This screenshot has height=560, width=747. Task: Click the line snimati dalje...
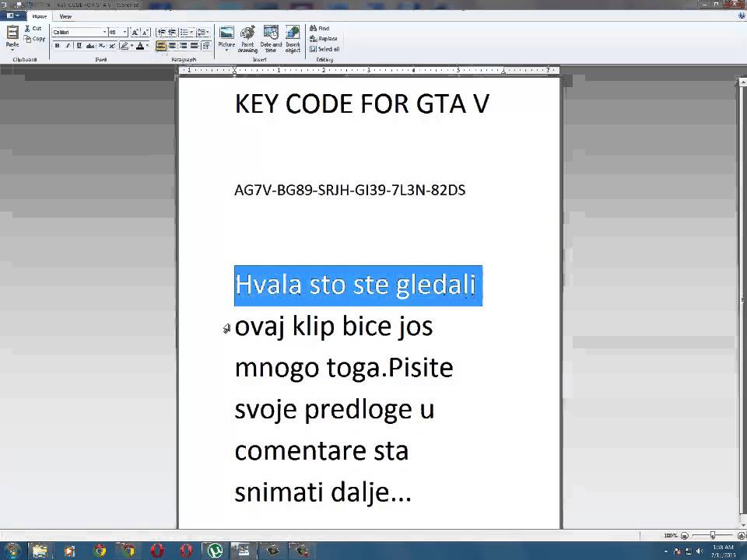[x=322, y=492]
